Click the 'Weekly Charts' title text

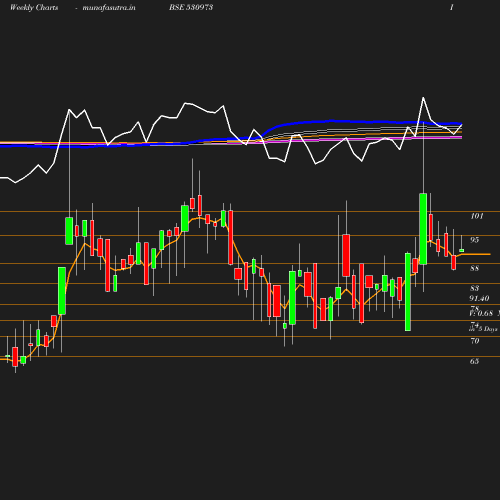click(x=34, y=7)
